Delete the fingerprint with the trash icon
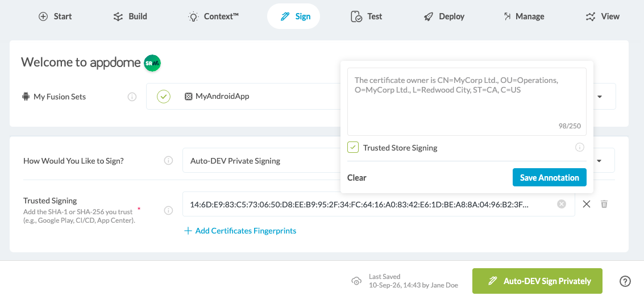This screenshot has height=300, width=644. (604, 204)
